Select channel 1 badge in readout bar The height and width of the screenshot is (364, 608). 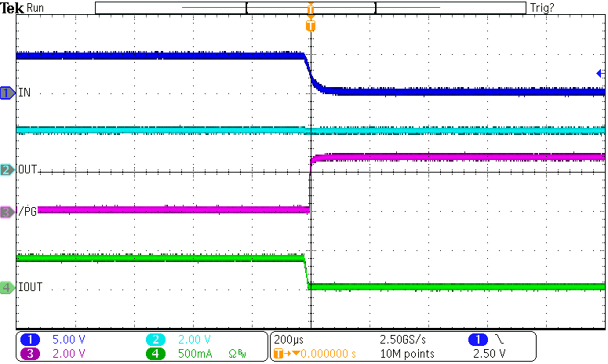30,340
